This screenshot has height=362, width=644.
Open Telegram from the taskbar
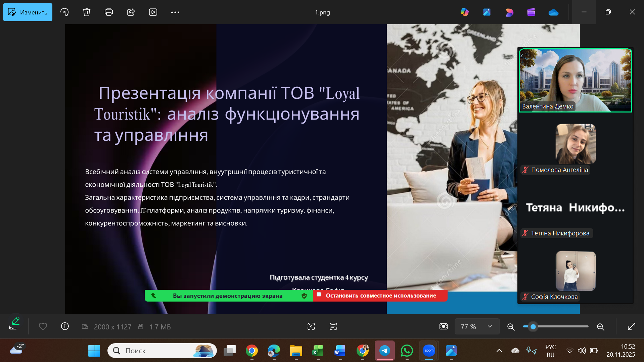384,351
